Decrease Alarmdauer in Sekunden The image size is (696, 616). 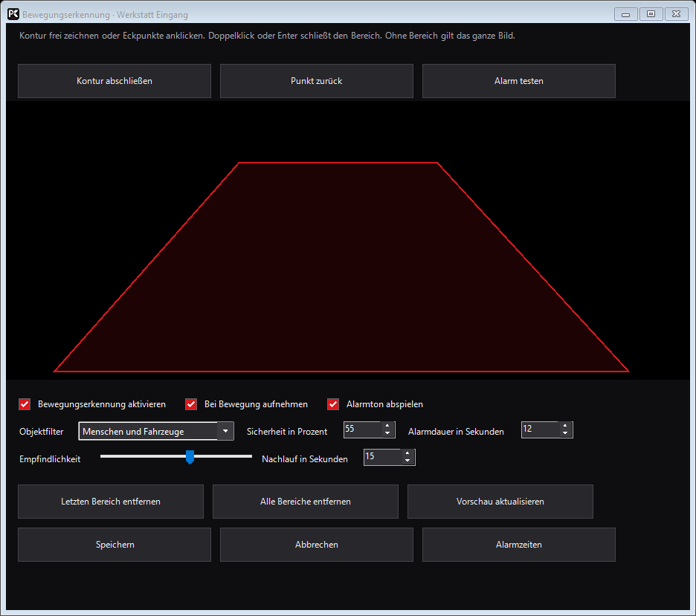[565, 433]
